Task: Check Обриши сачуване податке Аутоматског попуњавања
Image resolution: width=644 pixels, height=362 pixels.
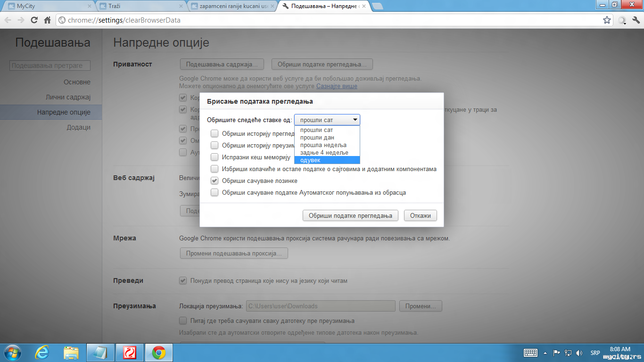Action: coord(215,192)
